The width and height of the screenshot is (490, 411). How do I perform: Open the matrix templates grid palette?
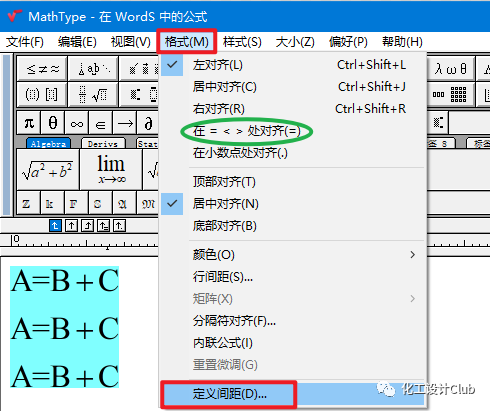(451, 94)
